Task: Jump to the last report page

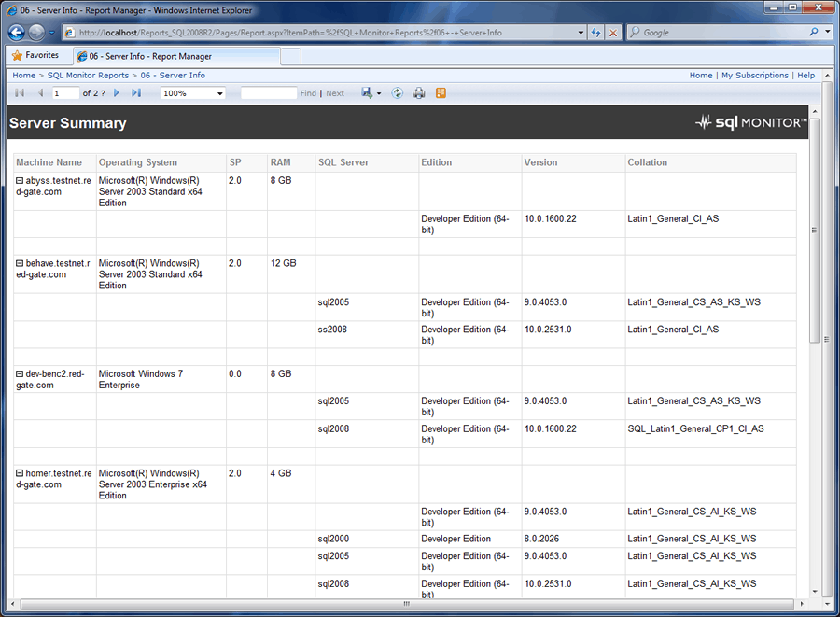Action: (136, 93)
